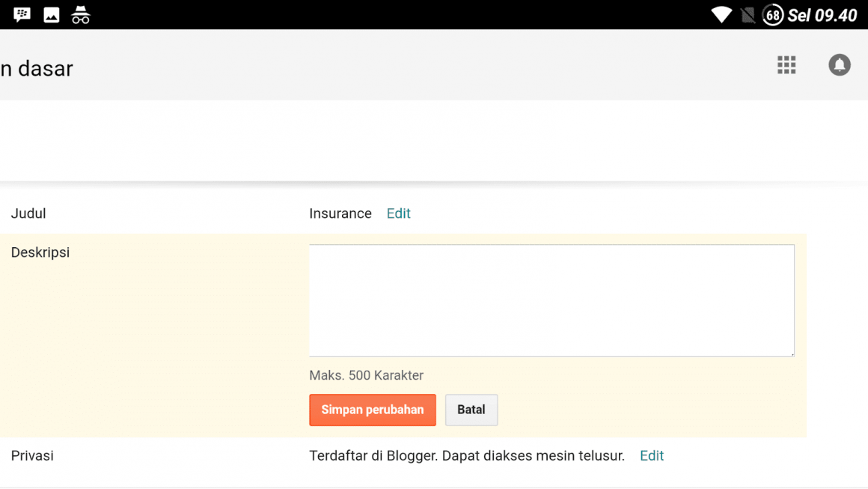Tap the Wi-Fi signal icon

[x=721, y=15]
